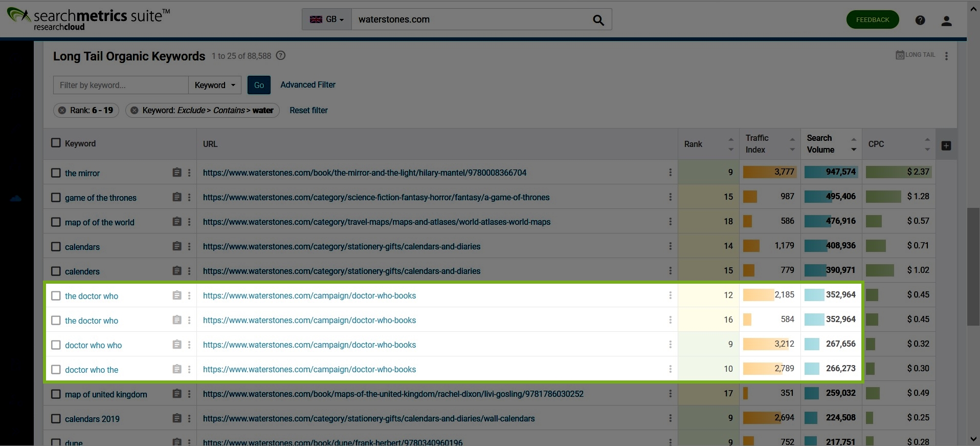Click the add column plus icon
The height and width of the screenshot is (446, 980).
(x=946, y=146)
